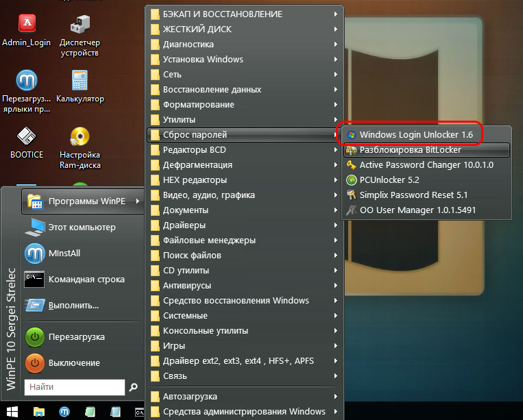The width and height of the screenshot is (523, 420).
Task: Click the Simplix Password Reset icon
Action: tap(351, 195)
